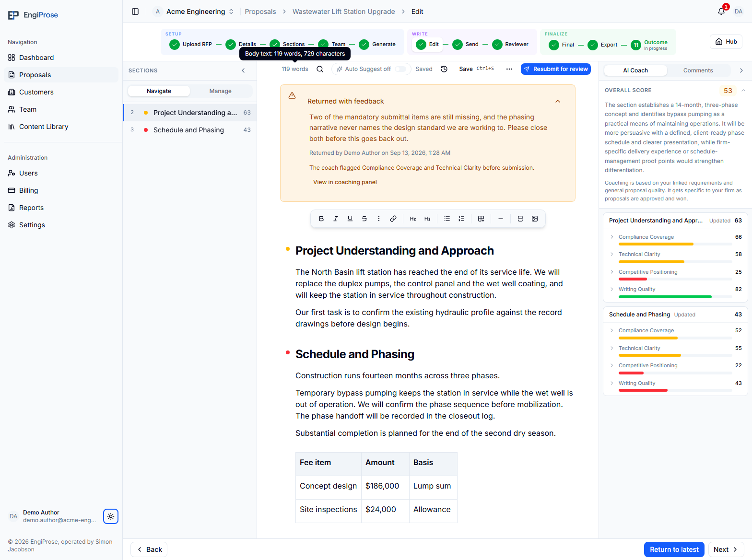
Task: Go to the Export workflow step
Action: [602, 45]
